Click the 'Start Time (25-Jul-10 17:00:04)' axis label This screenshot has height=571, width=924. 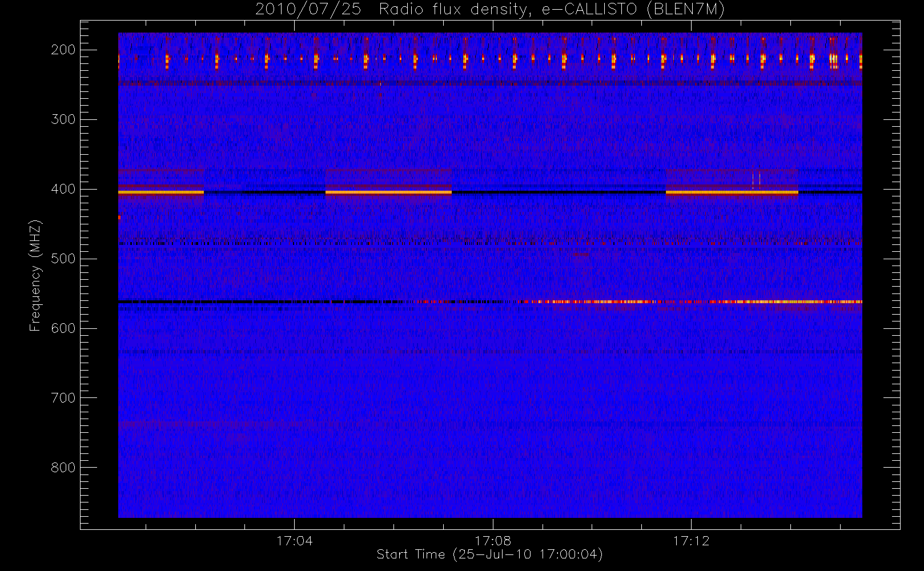point(490,554)
